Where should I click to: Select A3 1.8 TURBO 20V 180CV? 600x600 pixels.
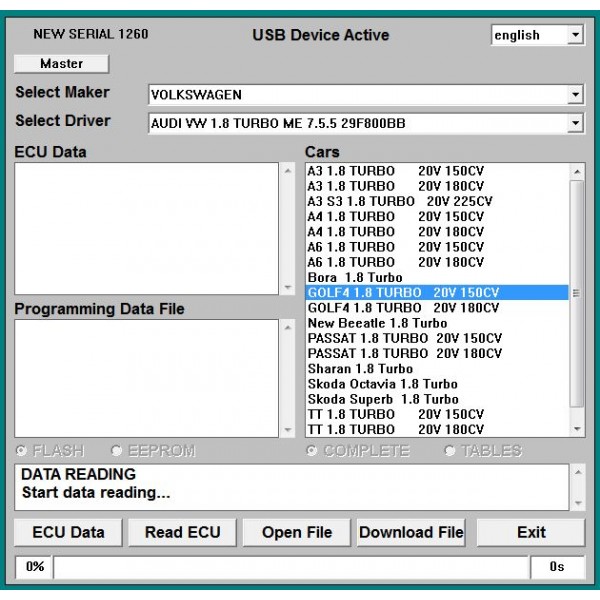coord(437,186)
